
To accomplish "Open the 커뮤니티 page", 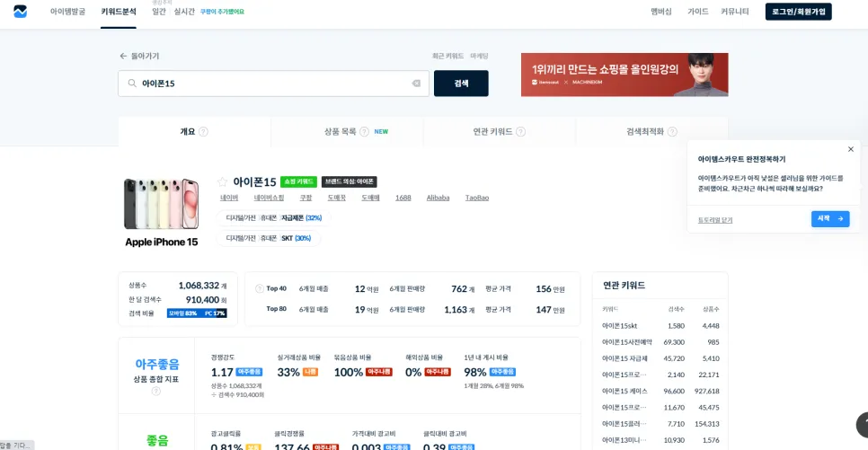I will (735, 12).
